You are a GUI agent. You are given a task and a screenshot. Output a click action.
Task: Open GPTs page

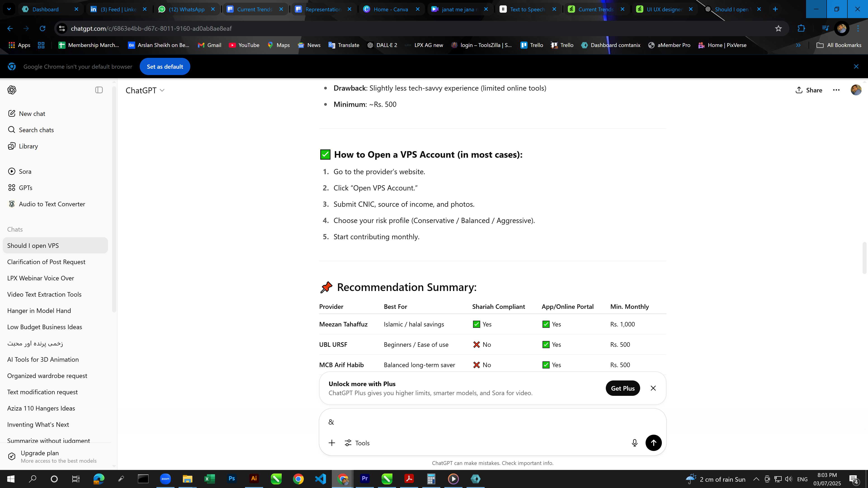(55, 188)
